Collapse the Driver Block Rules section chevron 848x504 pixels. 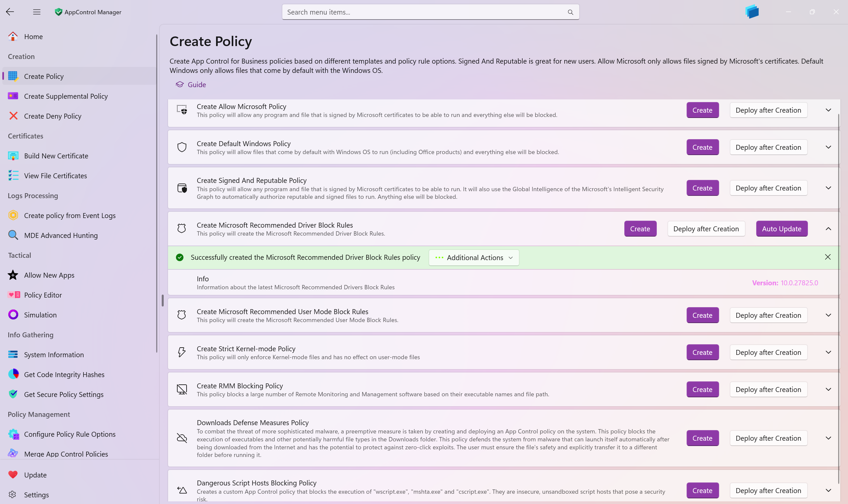tap(828, 229)
